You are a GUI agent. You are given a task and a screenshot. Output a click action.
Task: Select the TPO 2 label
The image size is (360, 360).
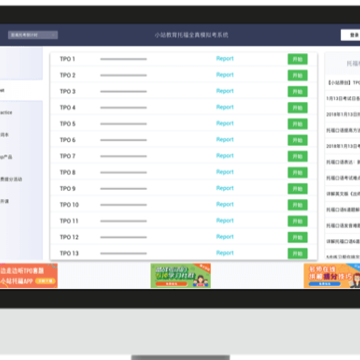pos(68,75)
